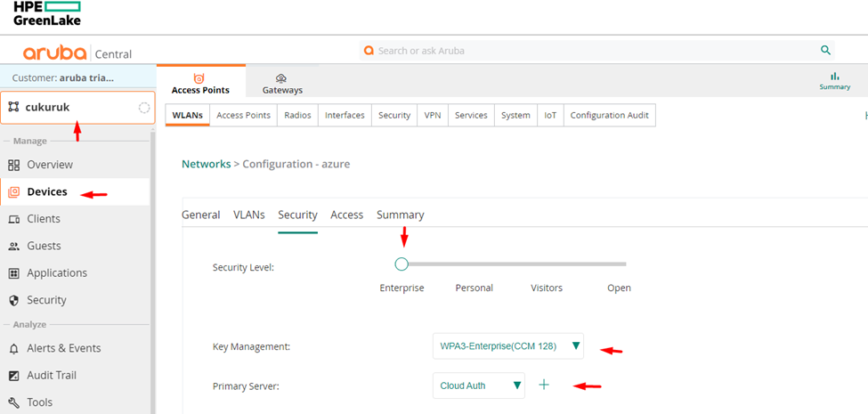The image size is (868, 414).
Task: Click the Guests people icon
Action: 15,247
